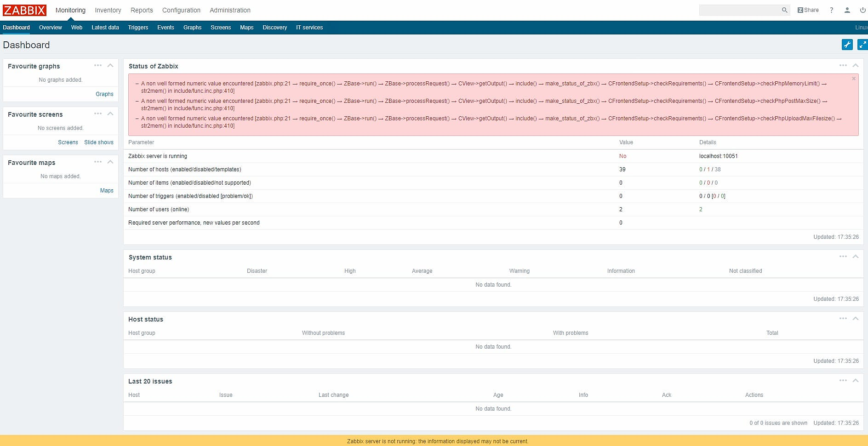This screenshot has height=446, width=868.
Task: Collapse the Favourite graphs widget
Action: (110, 66)
